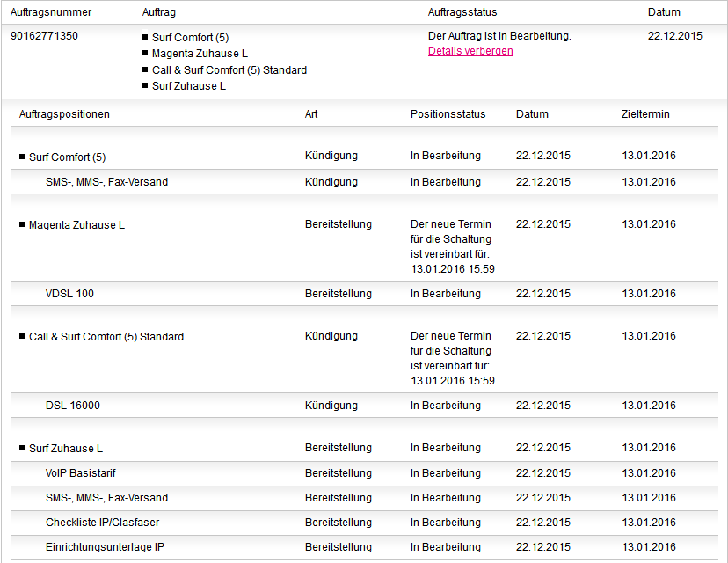
Task: Click the VoIP Basistarif row
Action: pos(365,473)
